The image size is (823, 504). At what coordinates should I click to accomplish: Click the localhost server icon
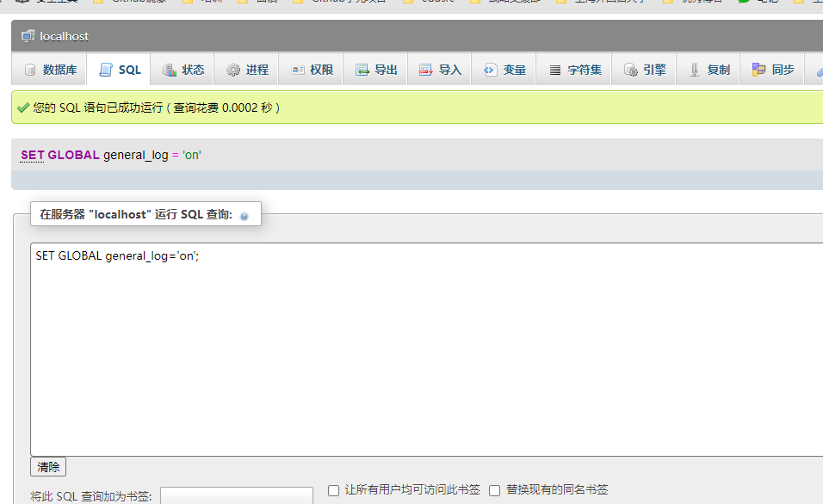coord(28,35)
